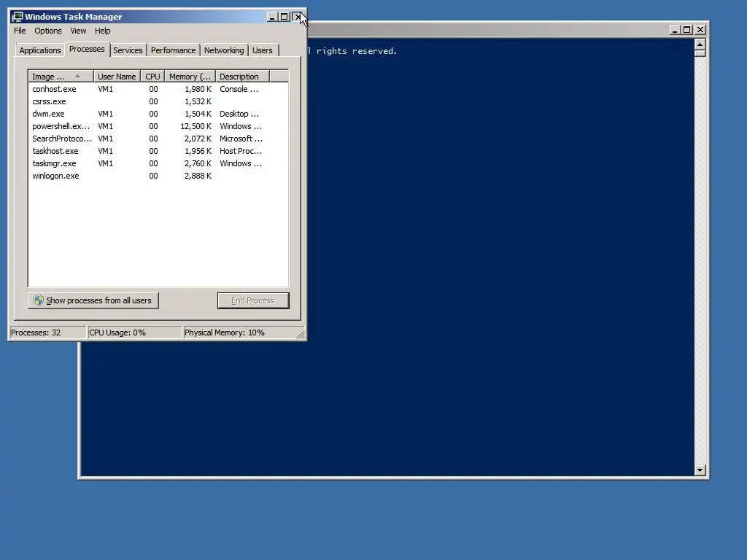Image resolution: width=747 pixels, height=560 pixels.
Task: Click the PowerShell scrollbar up arrow
Action: (x=700, y=44)
